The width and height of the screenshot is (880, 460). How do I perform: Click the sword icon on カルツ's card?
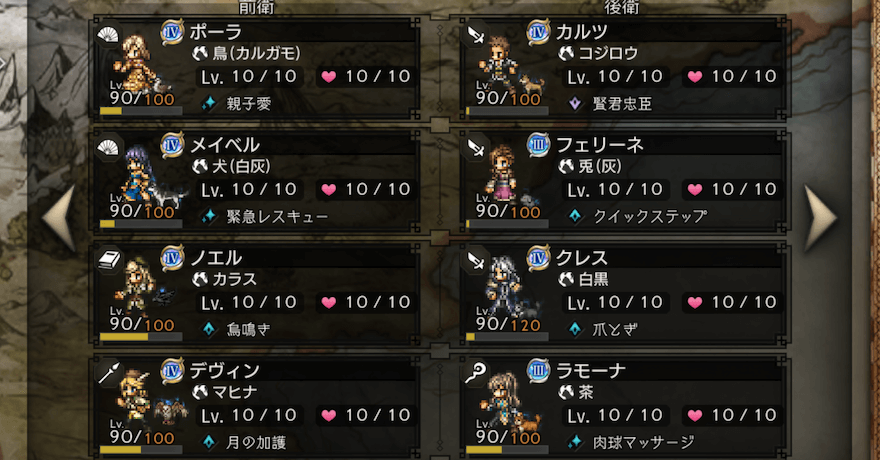coord(475,36)
